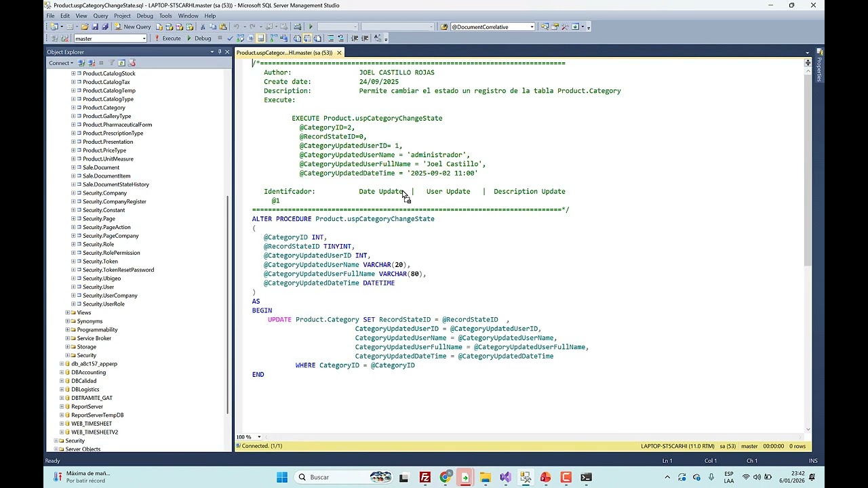This screenshot has width=868, height=488.
Task: Close the Object Explorer panel
Action: 227,52
